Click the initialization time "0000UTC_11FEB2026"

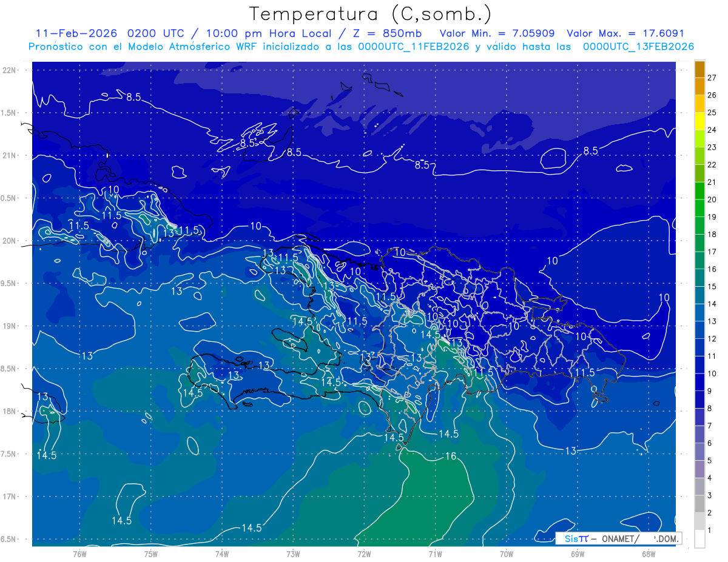tap(414, 47)
